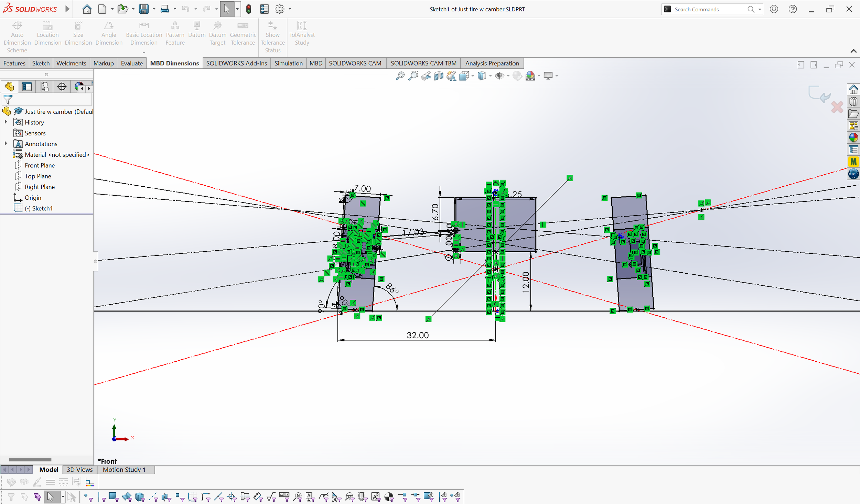Click the Zoom to Fit magnifier icon
This screenshot has height=504, width=860.
click(400, 76)
